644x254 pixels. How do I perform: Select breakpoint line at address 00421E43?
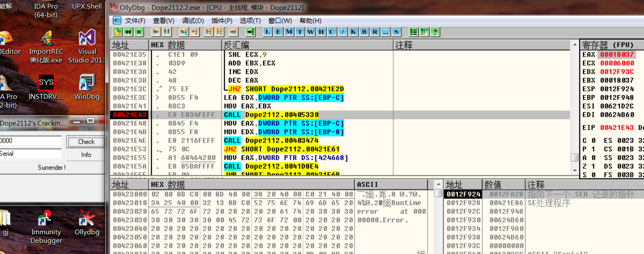click(340, 115)
